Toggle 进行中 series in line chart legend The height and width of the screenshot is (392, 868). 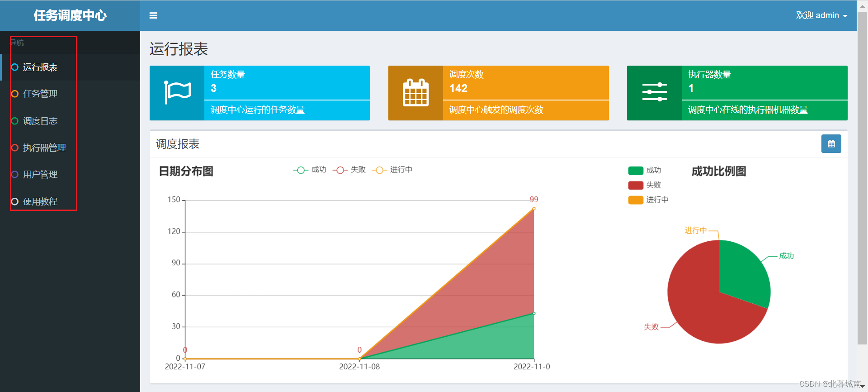pos(392,170)
